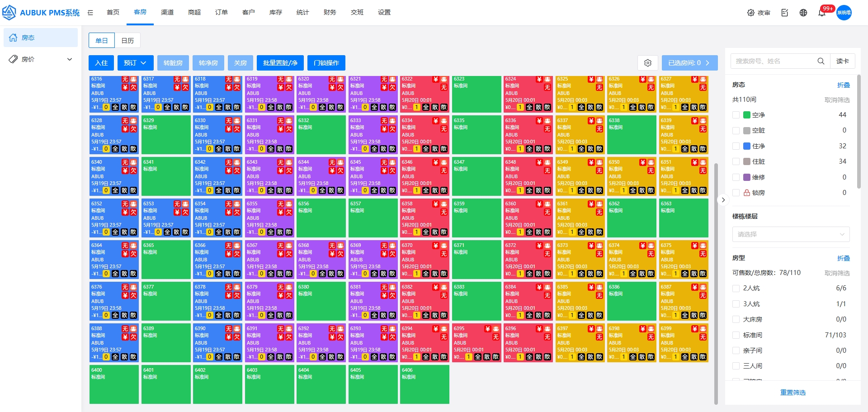Click the sidebar collapse menu icon

[90, 13]
